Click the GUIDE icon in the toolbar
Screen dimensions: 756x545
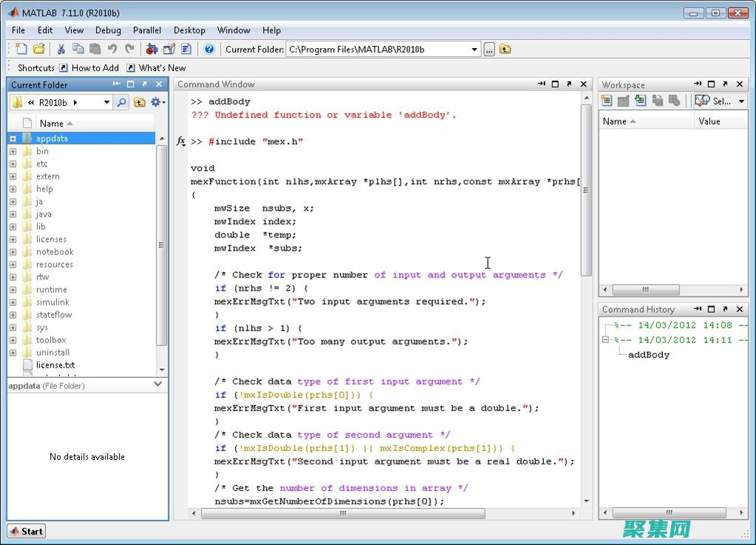click(x=169, y=50)
